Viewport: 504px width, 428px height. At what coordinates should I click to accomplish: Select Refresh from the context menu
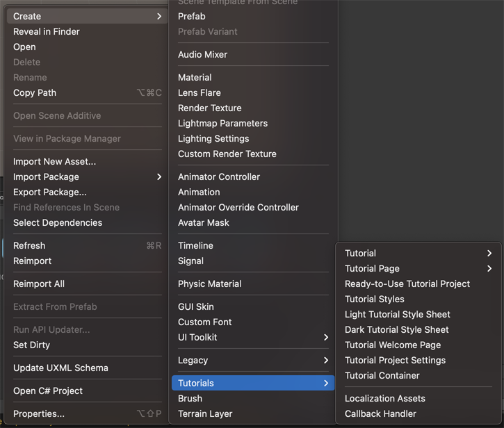[x=29, y=246]
